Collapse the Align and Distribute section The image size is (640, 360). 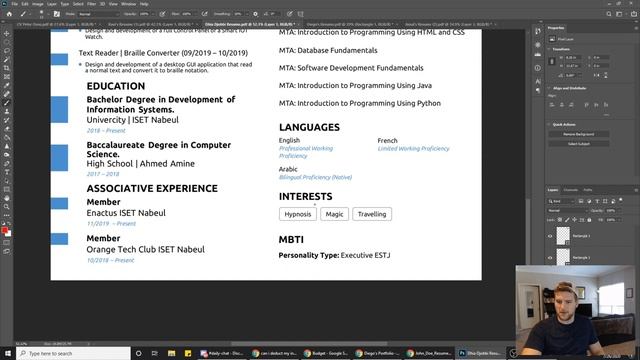point(549,88)
